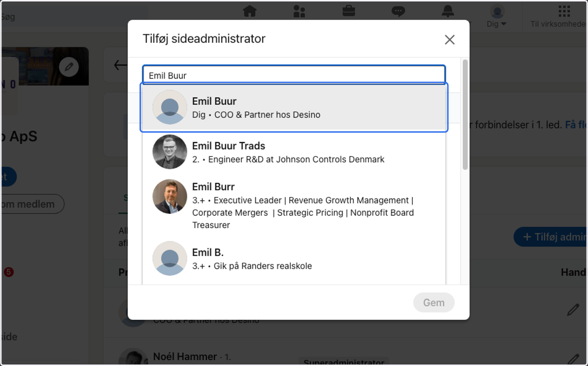Open the Messaging speech bubble icon
The width and height of the screenshot is (588, 366).
point(398,11)
